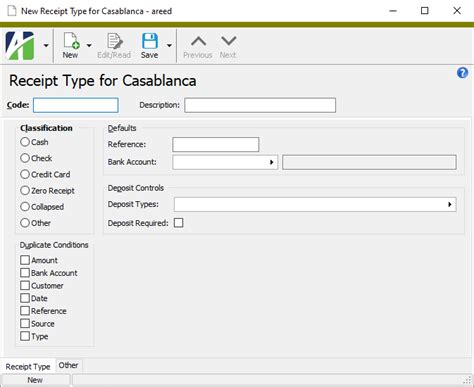Click into the Code input field
Viewport: 474px width, 387px height.
coord(76,105)
